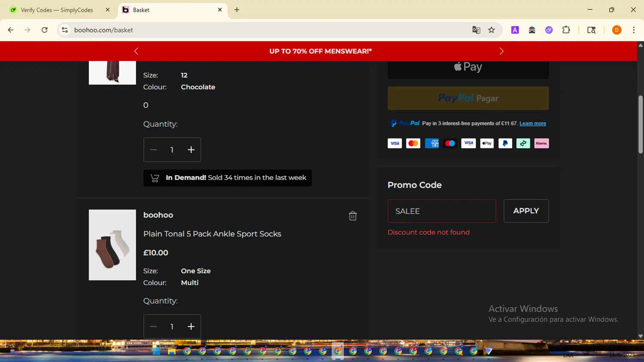The image size is (644, 362).
Task: Open the socks product thumbnail
Action: 112,245
